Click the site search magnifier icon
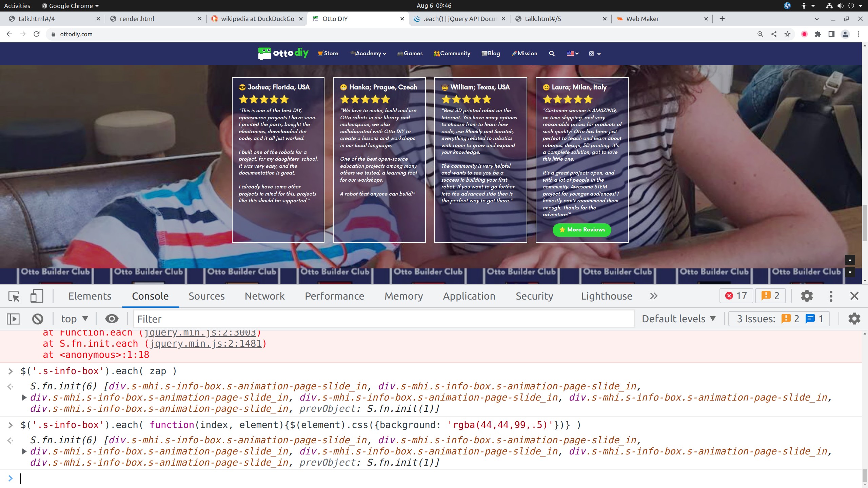The height and width of the screenshot is (488, 868). pos(552,54)
